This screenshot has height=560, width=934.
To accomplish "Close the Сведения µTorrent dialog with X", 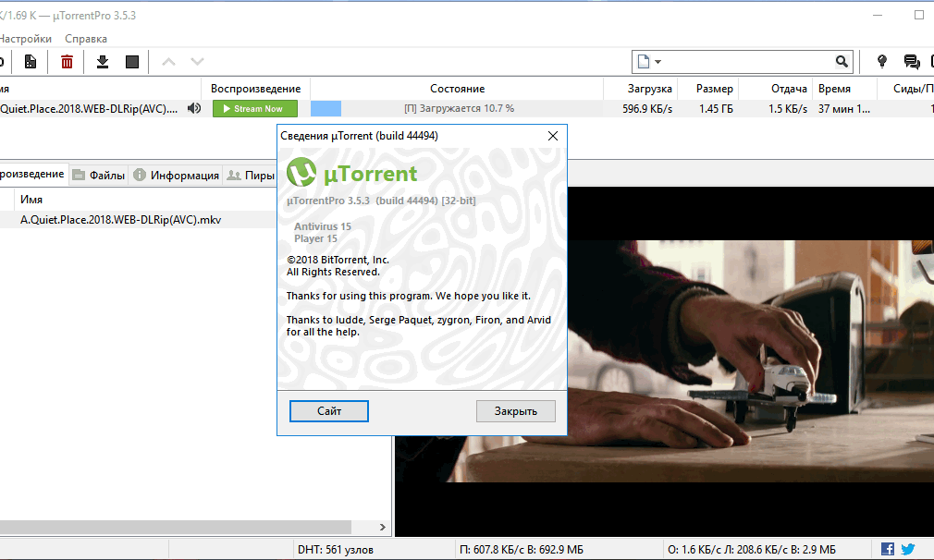I will point(553,136).
